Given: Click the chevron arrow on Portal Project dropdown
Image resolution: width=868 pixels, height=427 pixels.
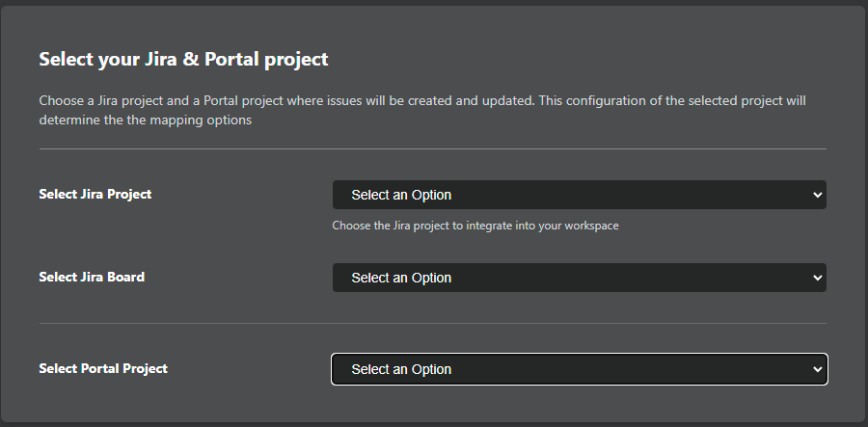Looking at the screenshot, I should click(817, 369).
